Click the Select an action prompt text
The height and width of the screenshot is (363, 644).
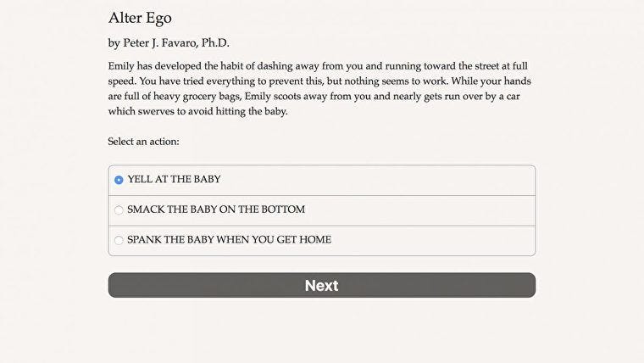click(144, 142)
